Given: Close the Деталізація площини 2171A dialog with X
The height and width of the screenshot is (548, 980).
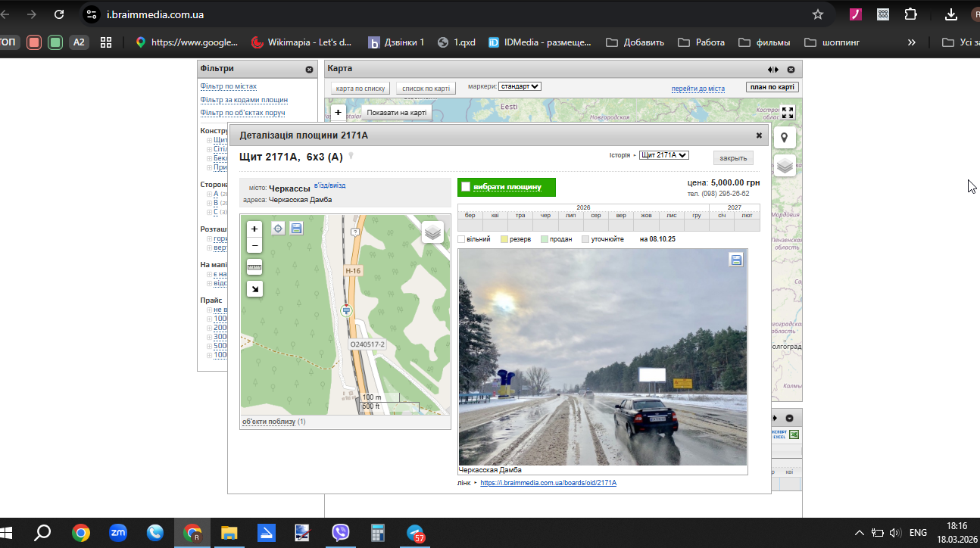Looking at the screenshot, I should pos(759,135).
